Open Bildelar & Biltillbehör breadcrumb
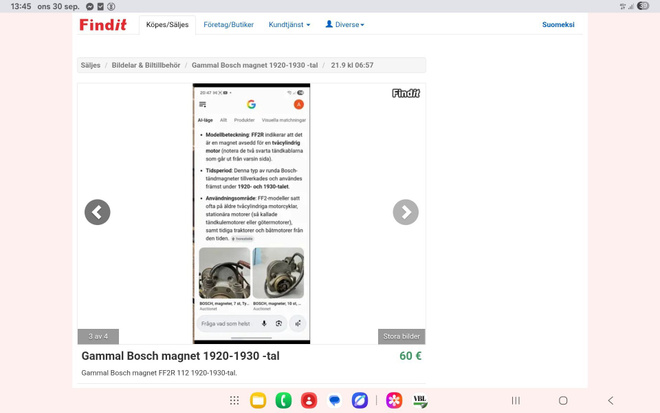The width and height of the screenshot is (660, 413). [146, 65]
